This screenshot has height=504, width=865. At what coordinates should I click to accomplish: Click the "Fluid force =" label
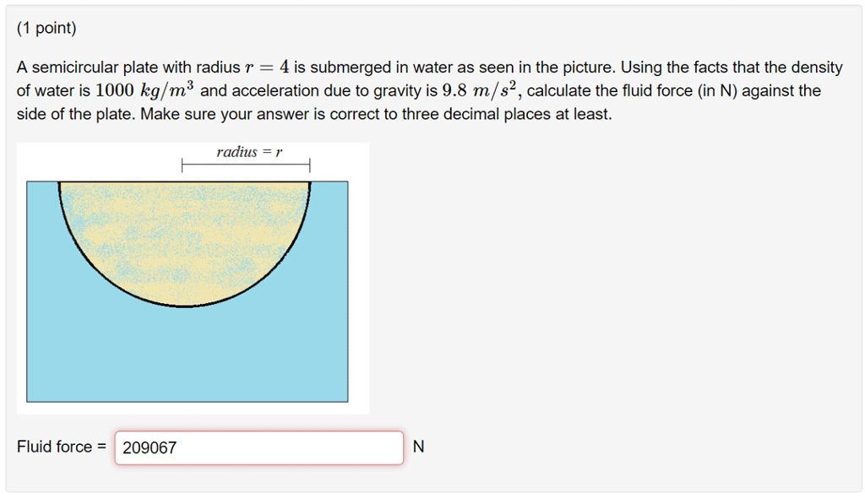click(62, 447)
